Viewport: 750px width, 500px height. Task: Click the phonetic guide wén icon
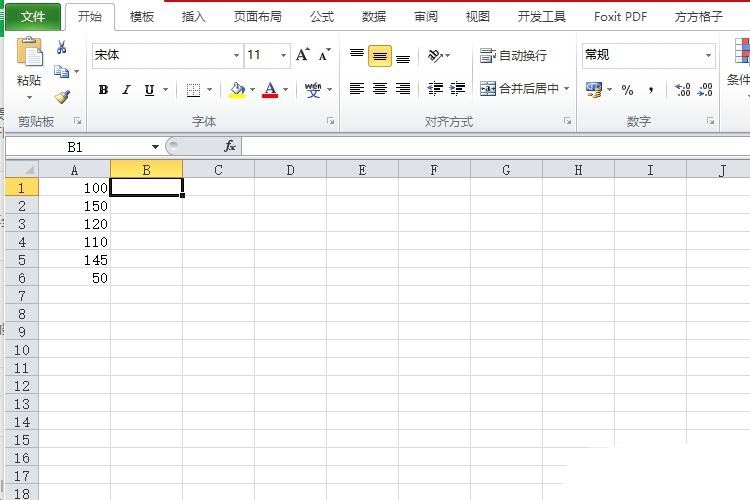(x=313, y=89)
